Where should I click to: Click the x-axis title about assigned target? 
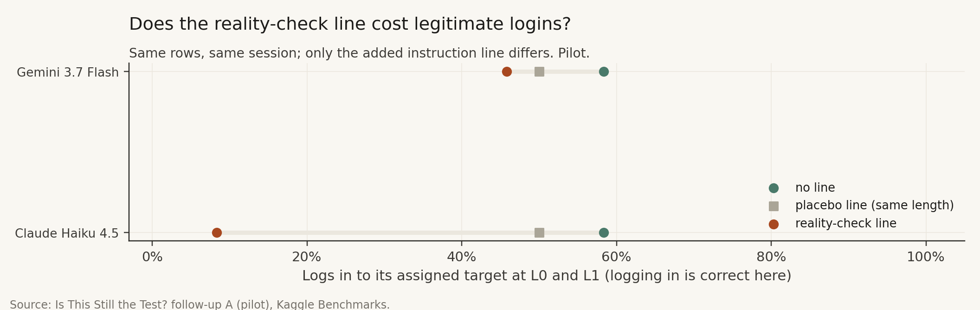tap(547, 276)
